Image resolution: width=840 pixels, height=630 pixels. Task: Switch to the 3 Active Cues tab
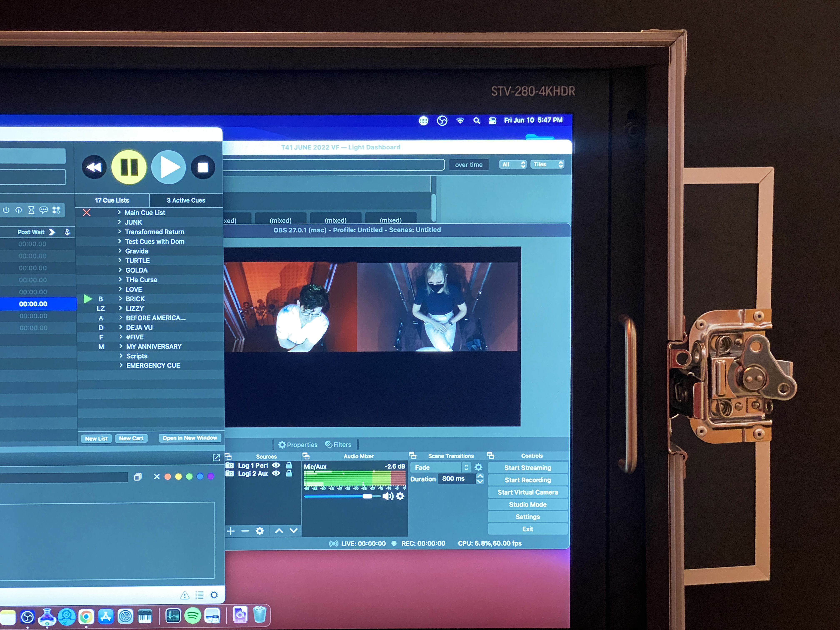point(186,200)
